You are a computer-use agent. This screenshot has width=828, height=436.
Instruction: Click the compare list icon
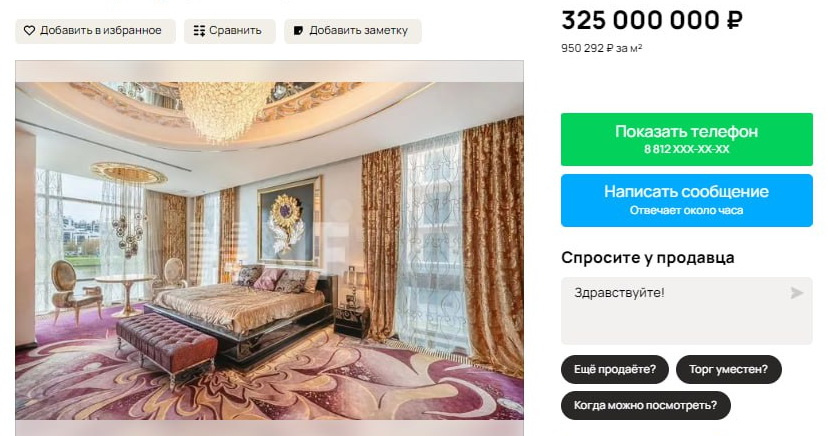(x=199, y=31)
